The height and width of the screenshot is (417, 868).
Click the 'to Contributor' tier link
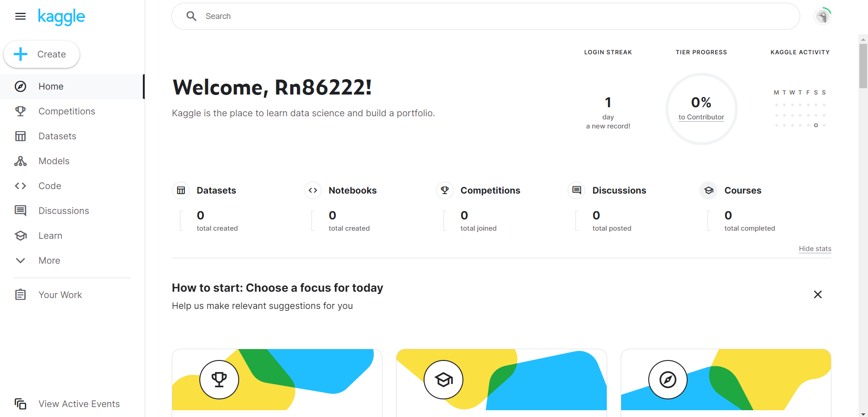point(701,117)
